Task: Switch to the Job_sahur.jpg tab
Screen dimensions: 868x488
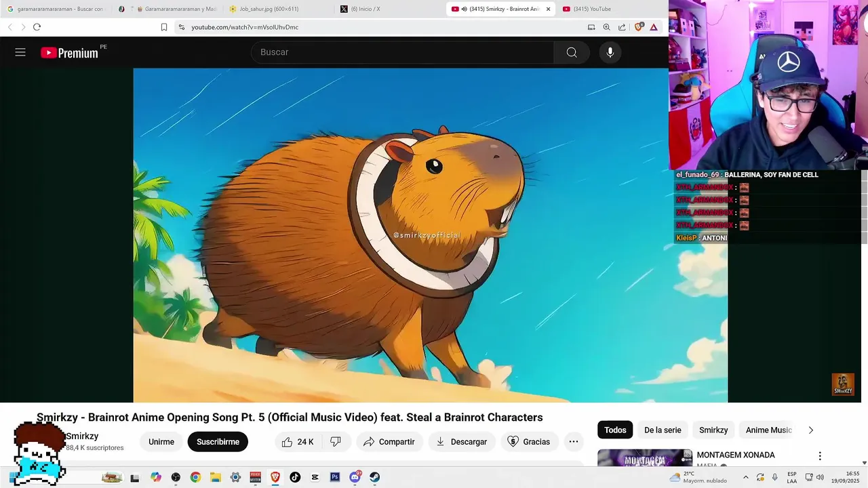Action: 279,9
